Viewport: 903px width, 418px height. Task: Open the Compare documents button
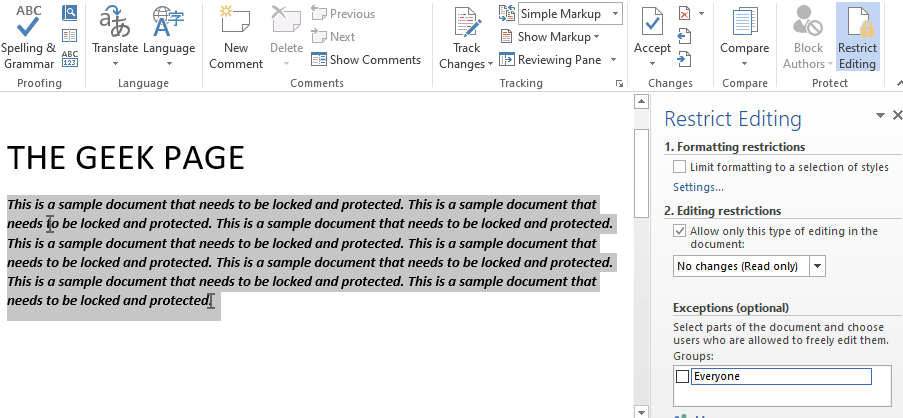pos(745,37)
